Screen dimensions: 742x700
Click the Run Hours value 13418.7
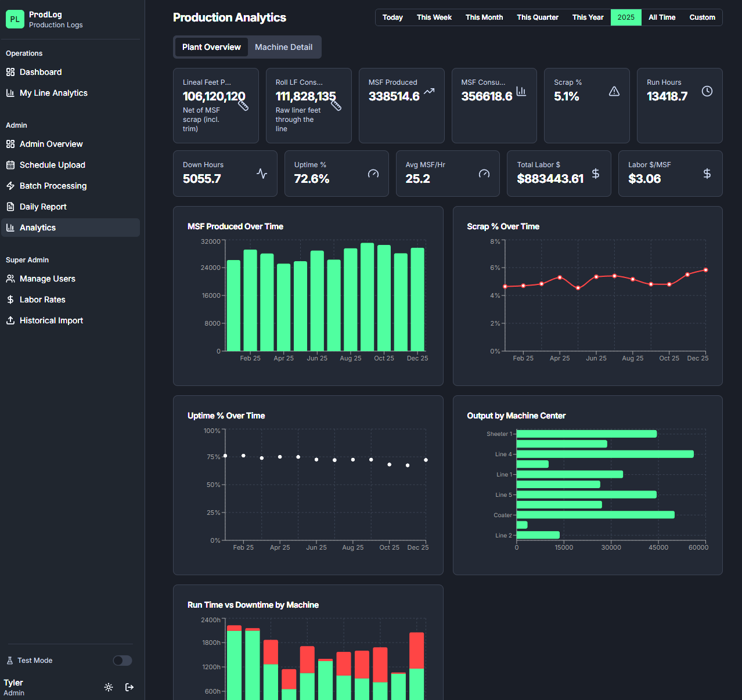667,96
